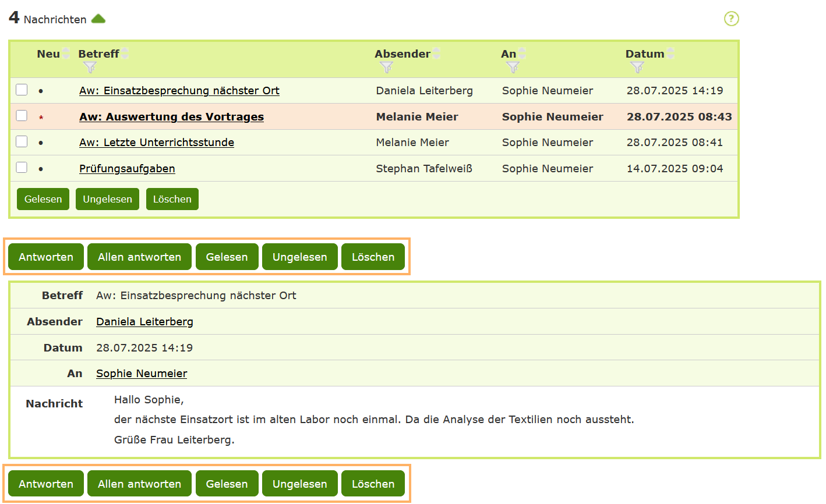Open the Betreff column filter funnel
This screenshot has height=504, width=826.
(90, 68)
